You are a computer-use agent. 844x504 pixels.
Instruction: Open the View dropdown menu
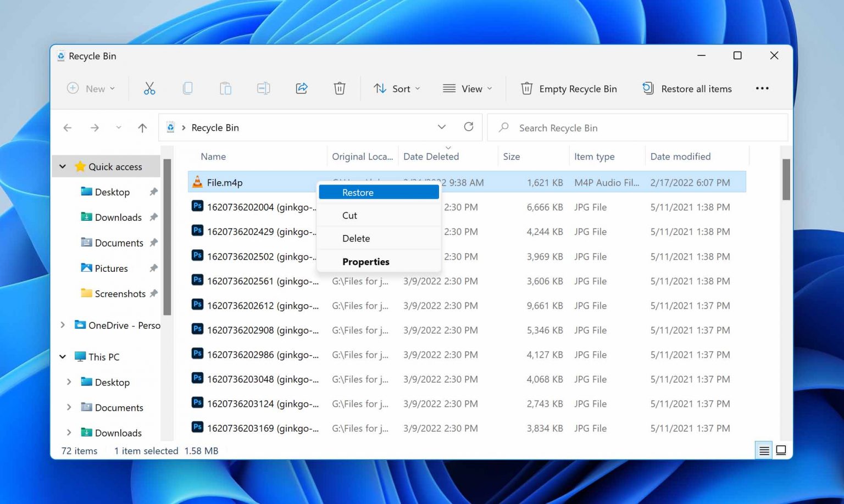[x=467, y=88]
